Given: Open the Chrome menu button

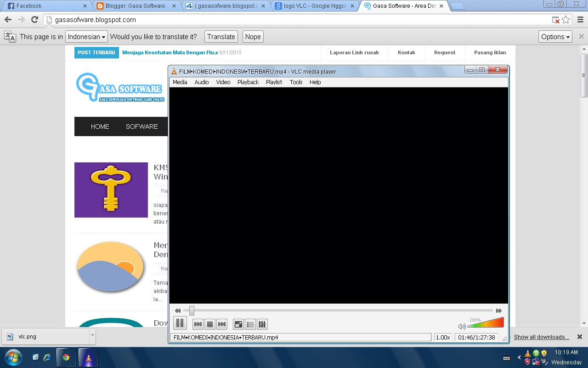Looking at the screenshot, I should click(580, 20).
